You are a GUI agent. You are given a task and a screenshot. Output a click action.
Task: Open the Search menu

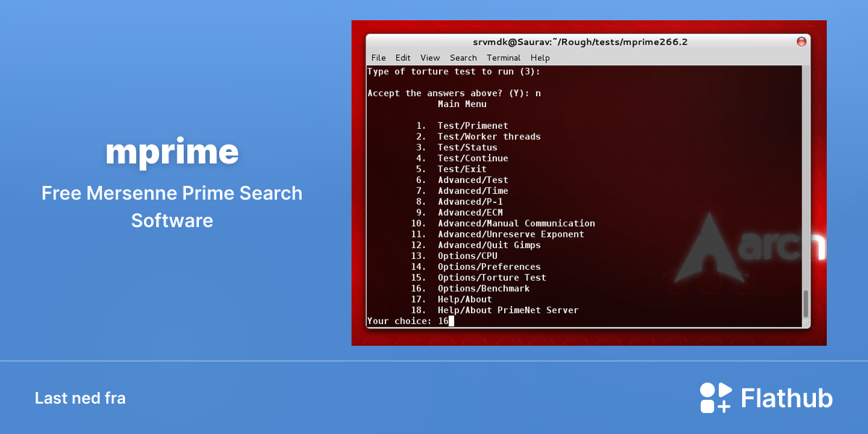tap(463, 58)
